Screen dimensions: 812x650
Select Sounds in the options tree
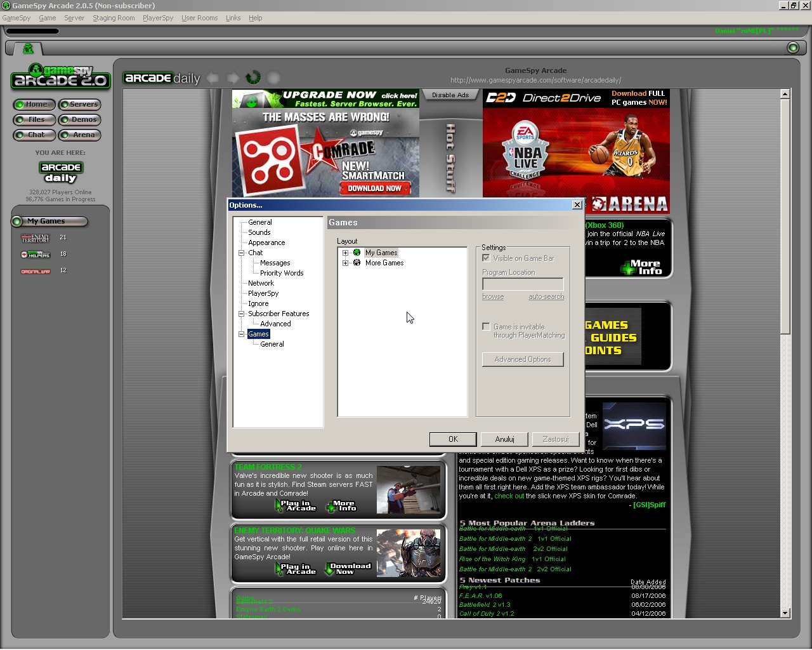(259, 232)
